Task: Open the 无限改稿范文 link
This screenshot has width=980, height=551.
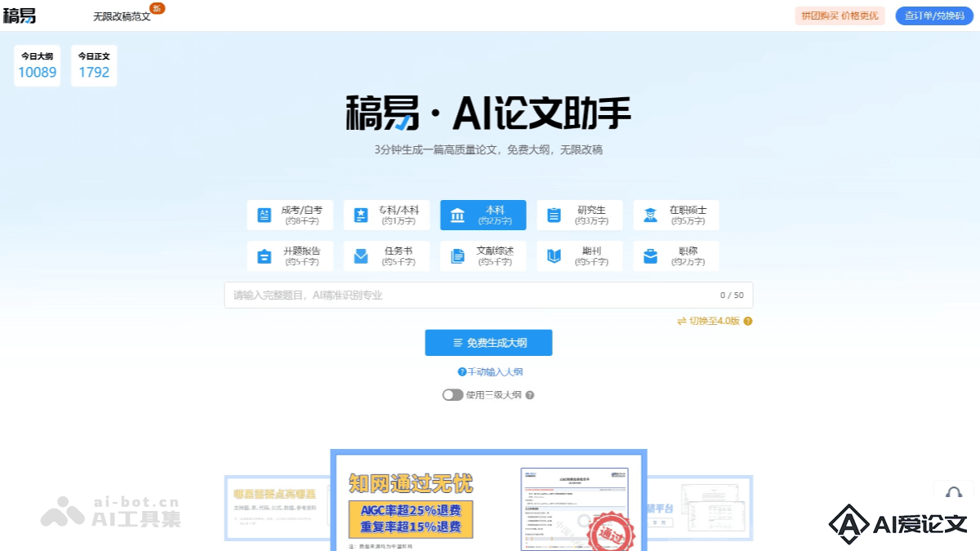Action: [122, 16]
